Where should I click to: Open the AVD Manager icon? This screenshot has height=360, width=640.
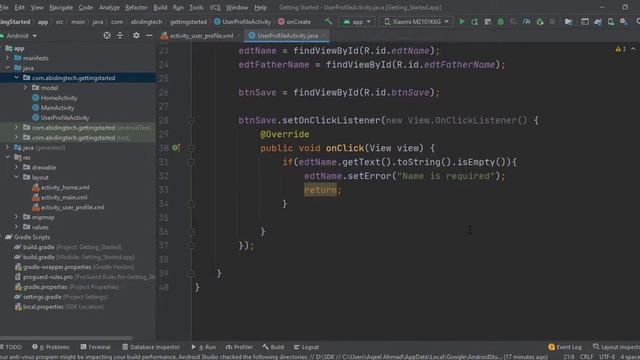pos(611,22)
